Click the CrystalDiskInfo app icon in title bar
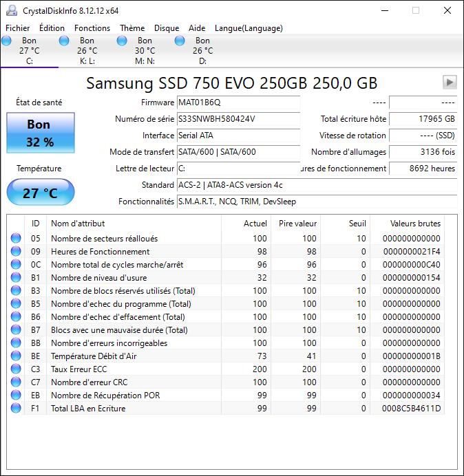This screenshot has height=476, width=464. (11, 10)
